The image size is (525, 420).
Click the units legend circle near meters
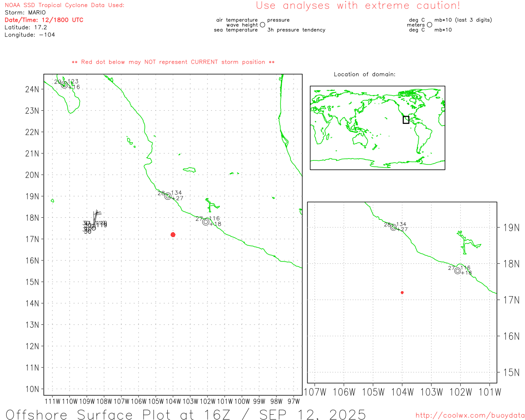(x=429, y=25)
